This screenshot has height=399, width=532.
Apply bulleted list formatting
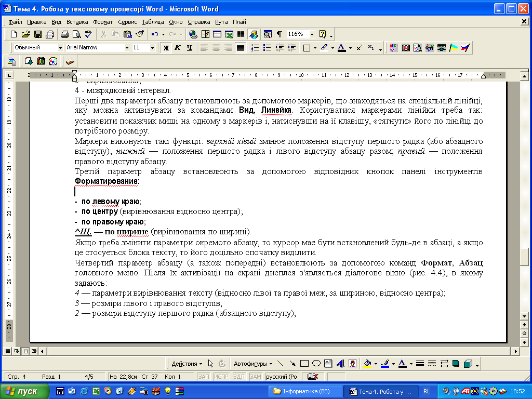pos(267,48)
